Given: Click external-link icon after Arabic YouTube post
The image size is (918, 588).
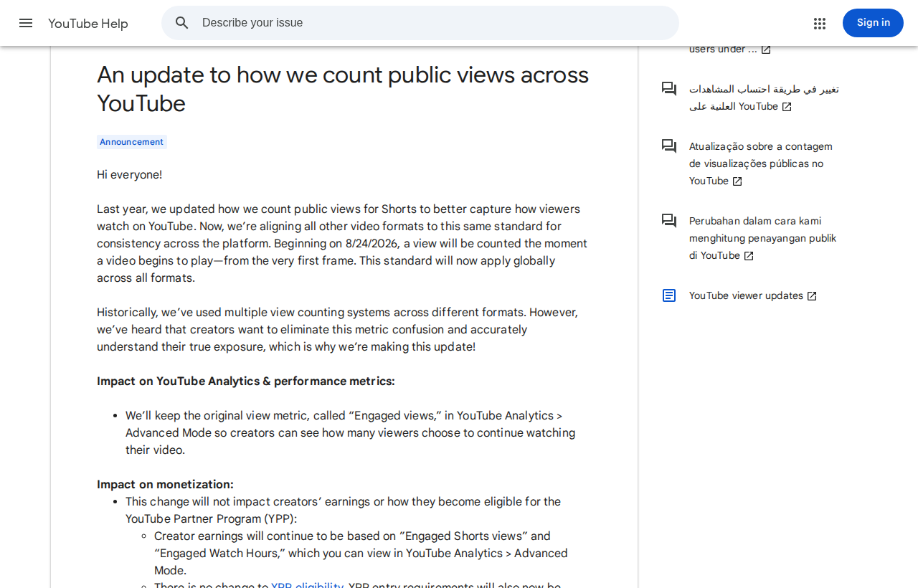Looking at the screenshot, I should [x=787, y=107].
